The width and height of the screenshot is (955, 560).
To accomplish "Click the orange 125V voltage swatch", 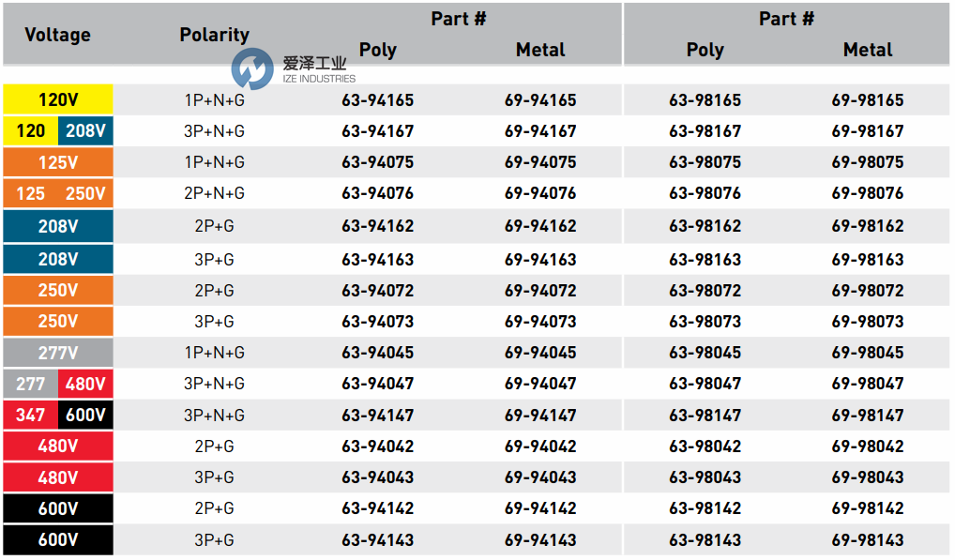I will [58, 162].
